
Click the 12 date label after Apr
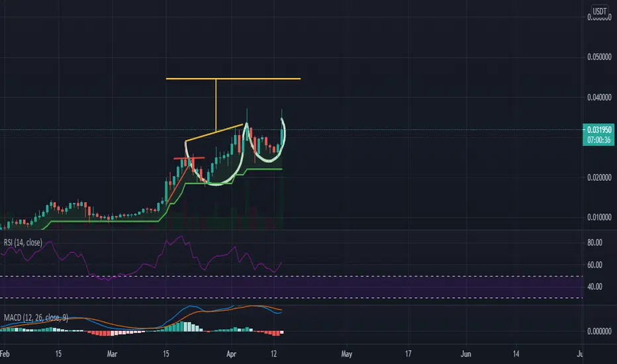[274, 354]
